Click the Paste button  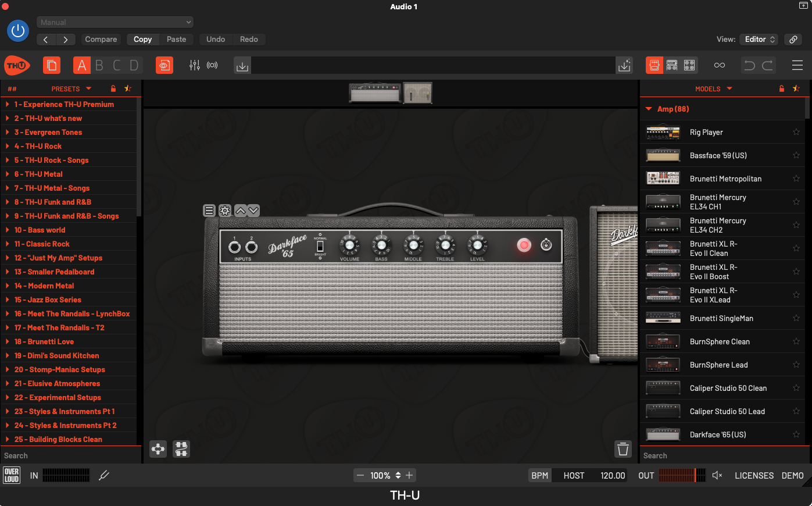177,40
